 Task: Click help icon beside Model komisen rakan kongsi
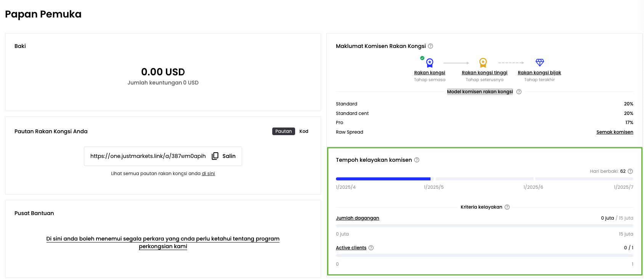[x=519, y=92]
